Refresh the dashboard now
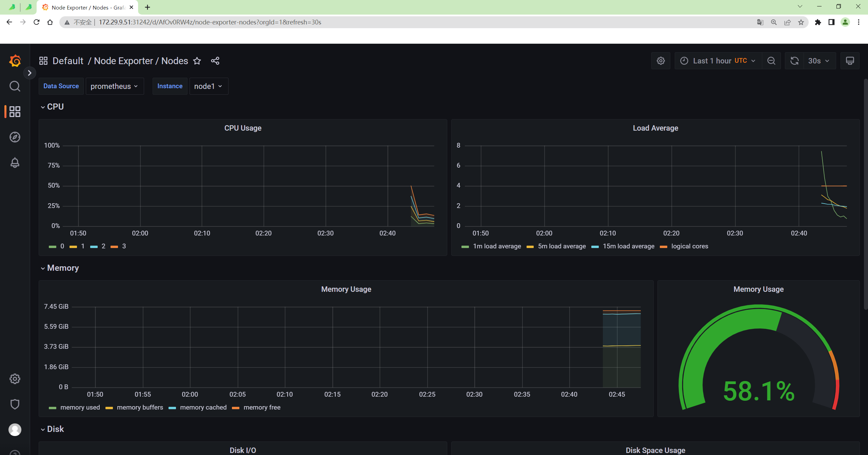 [x=794, y=61]
